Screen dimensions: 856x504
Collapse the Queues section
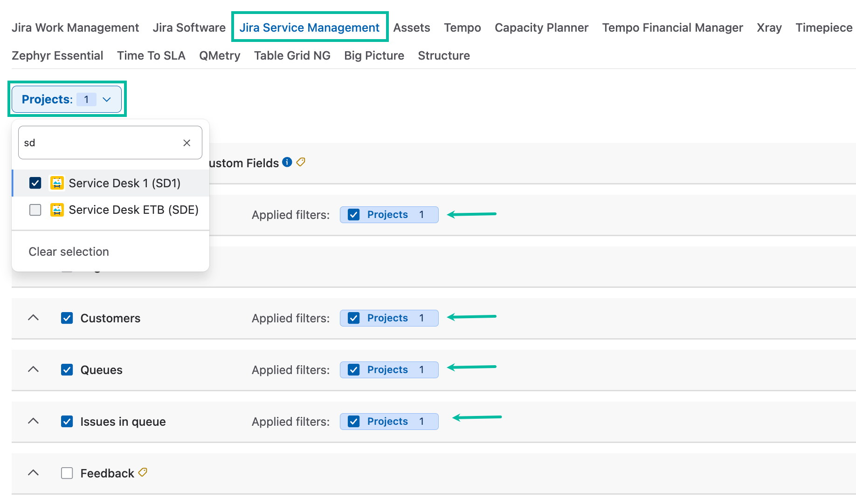pos(33,369)
